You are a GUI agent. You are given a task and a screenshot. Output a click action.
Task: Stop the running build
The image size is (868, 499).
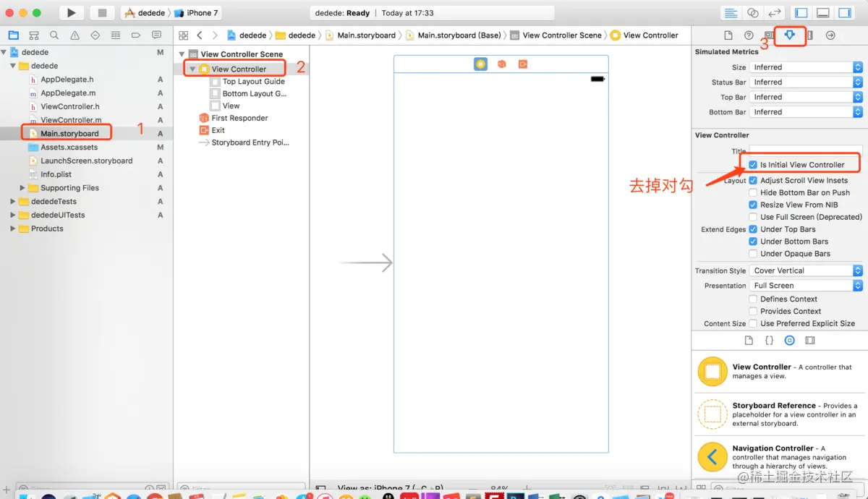pyautogui.click(x=102, y=13)
